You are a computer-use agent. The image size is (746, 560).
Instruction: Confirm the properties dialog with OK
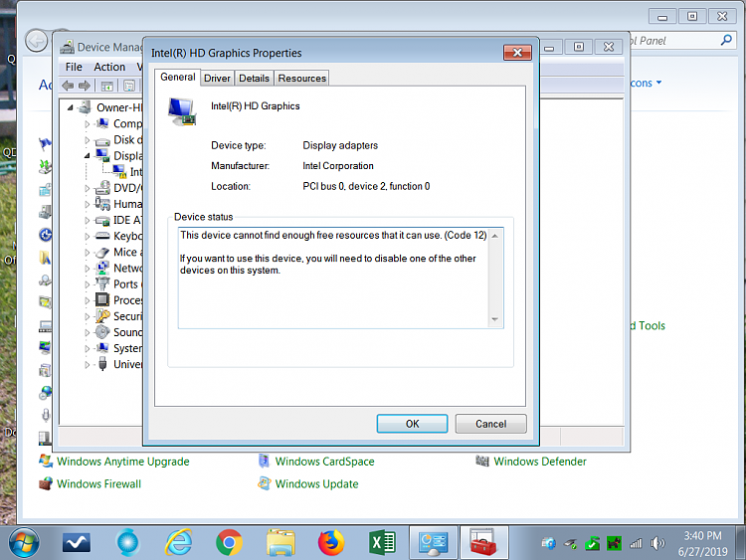[x=412, y=424]
